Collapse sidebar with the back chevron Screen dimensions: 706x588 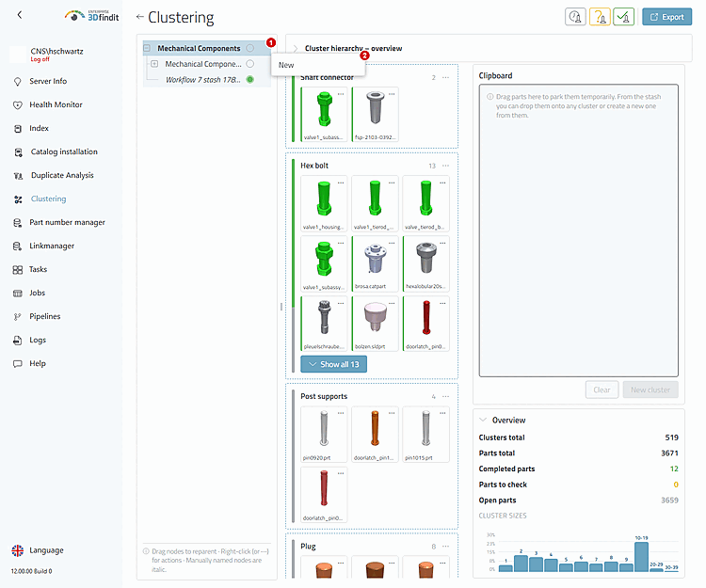(x=20, y=15)
